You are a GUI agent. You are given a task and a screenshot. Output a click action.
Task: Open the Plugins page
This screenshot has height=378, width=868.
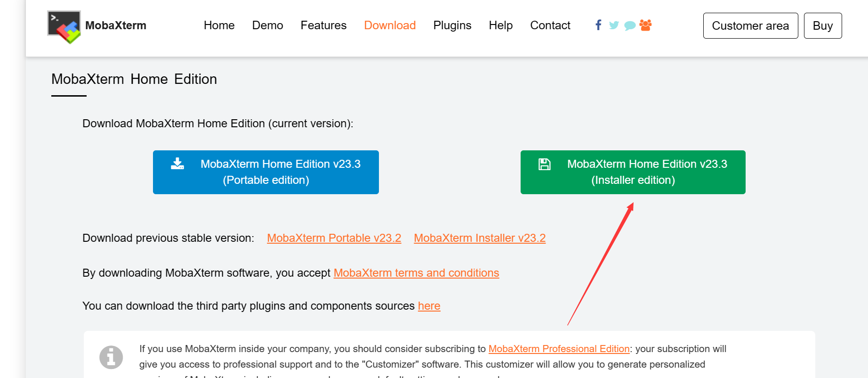click(452, 25)
